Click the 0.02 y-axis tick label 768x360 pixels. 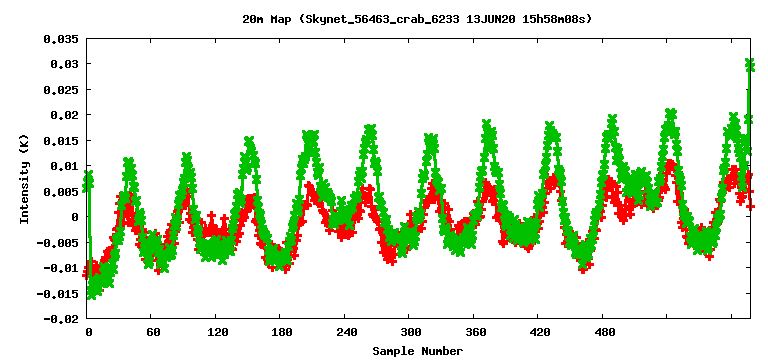[x=64, y=115]
